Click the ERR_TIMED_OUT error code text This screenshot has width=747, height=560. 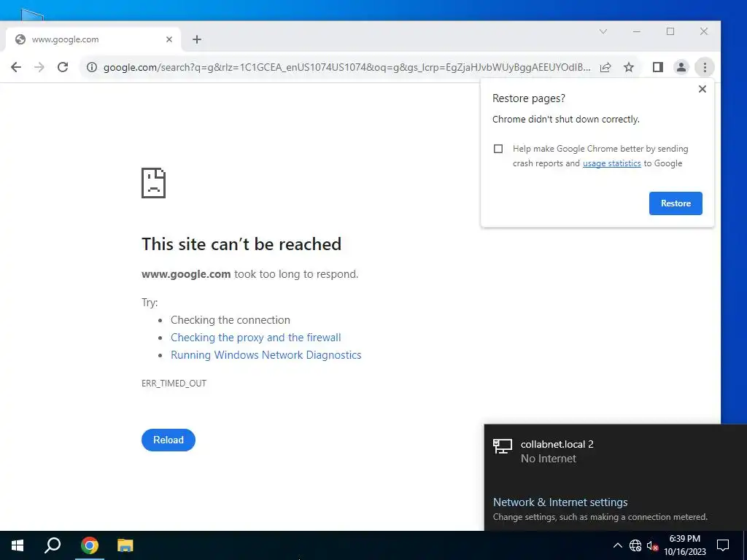click(174, 384)
